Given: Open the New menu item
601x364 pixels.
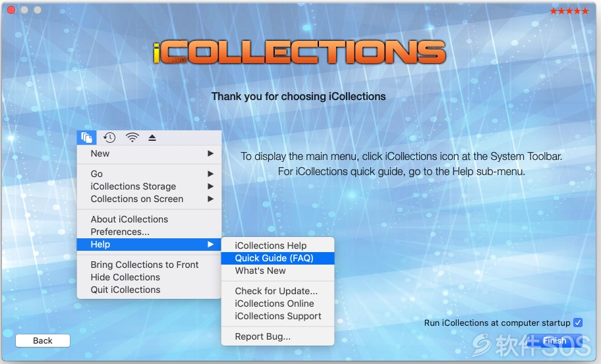Looking at the screenshot, I should tap(149, 153).
